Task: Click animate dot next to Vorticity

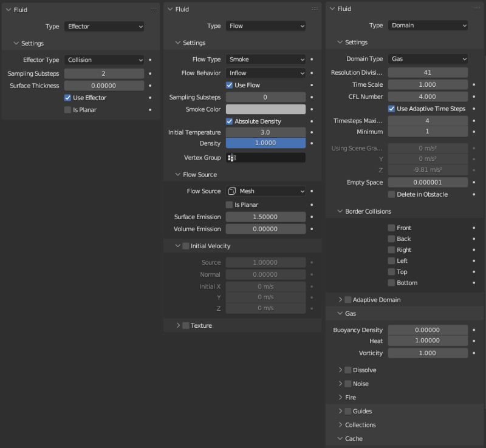Action: (x=474, y=353)
